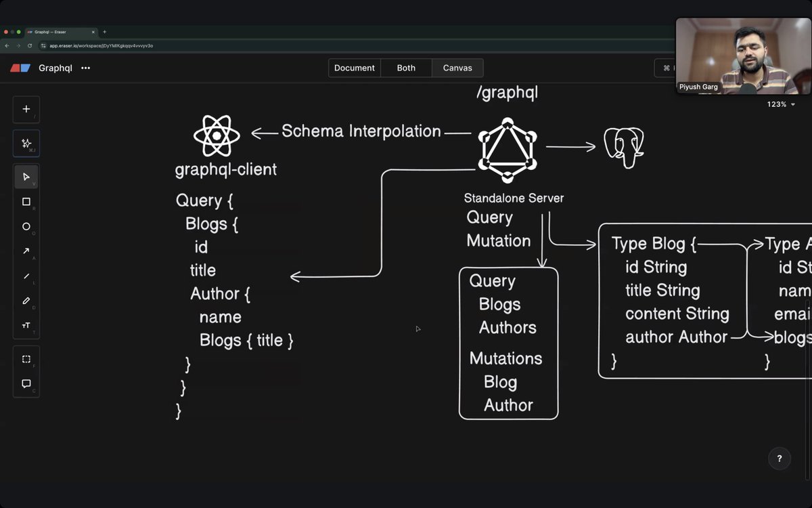Click the browser forward arrow
This screenshot has height=508, width=812.
point(18,45)
